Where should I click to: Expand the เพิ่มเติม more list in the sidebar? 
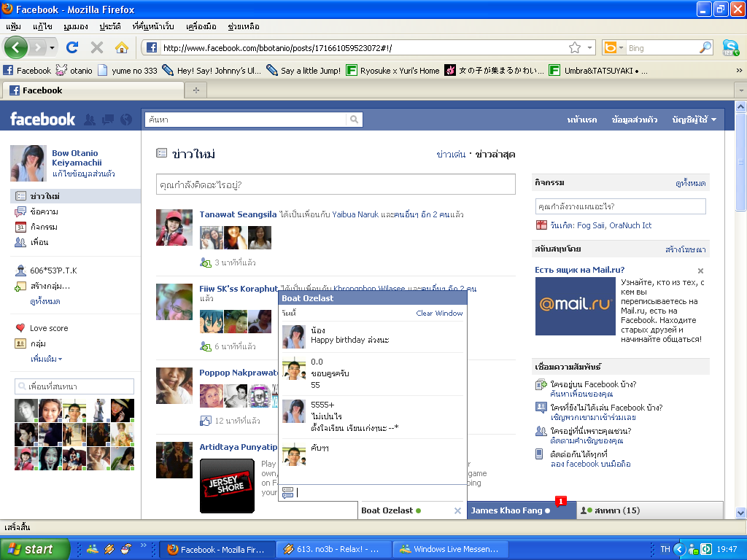46,359
